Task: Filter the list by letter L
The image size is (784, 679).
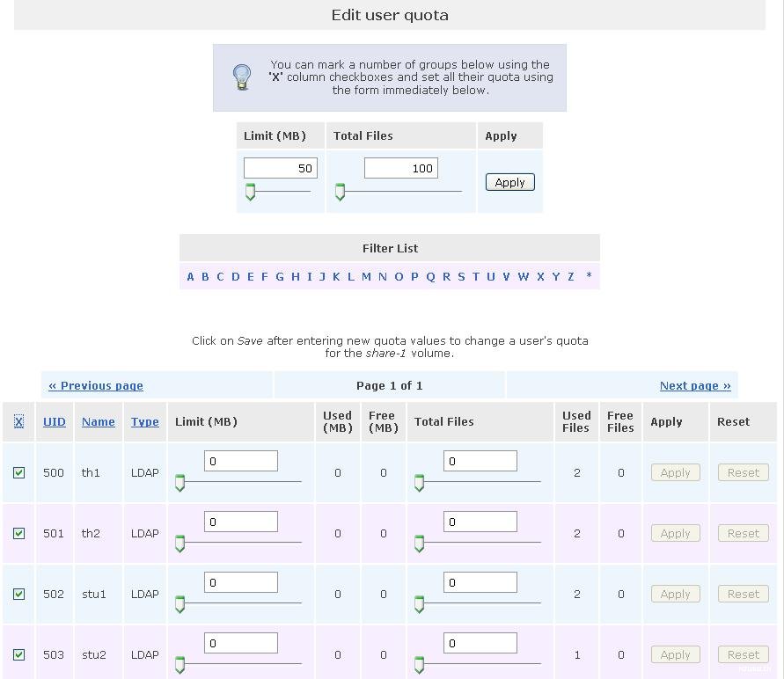Action: point(351,276)
